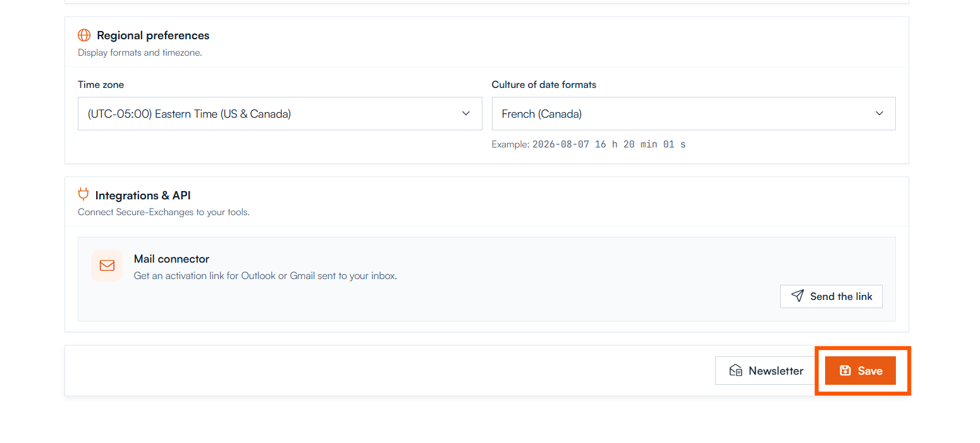
Task: Open the Culture of date formats dropdown
Action: (x=694, y=114)
